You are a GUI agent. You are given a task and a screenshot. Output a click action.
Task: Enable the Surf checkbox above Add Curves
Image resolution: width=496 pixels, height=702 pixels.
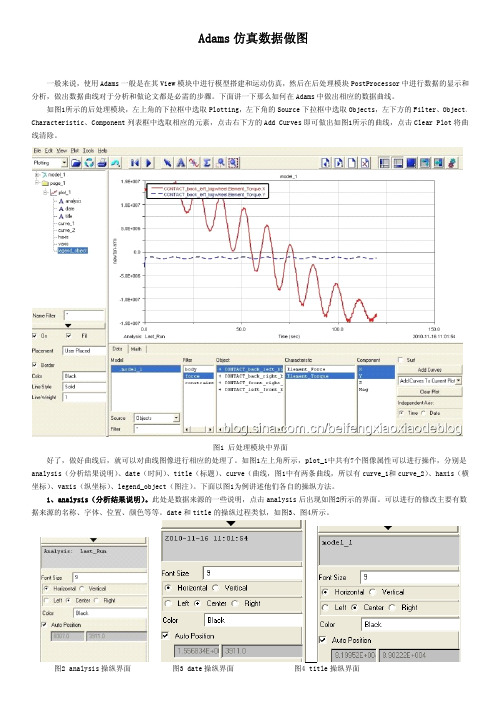tap(401, 360)
